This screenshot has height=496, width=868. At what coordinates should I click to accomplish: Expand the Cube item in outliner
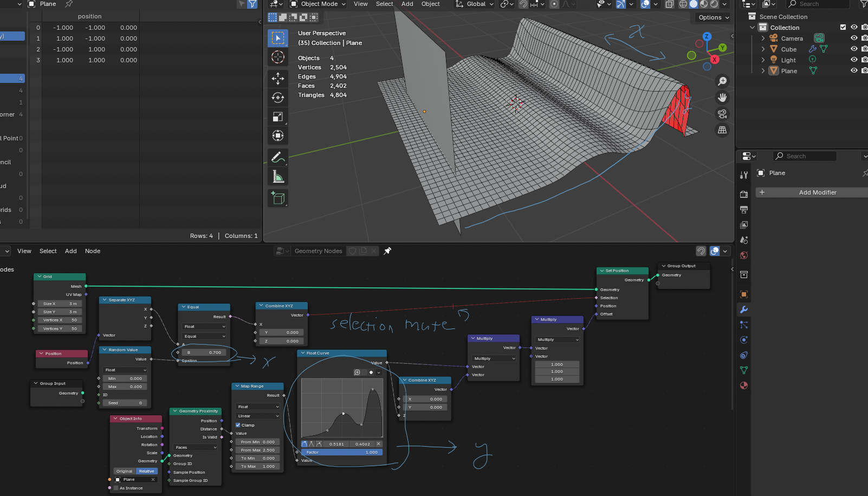pyautogui.click(x=763, y=49)
